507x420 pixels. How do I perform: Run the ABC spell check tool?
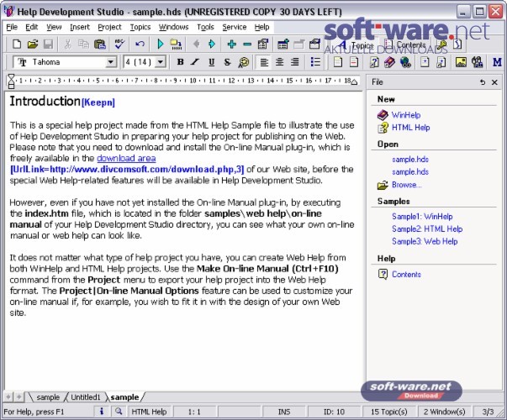(119, 44)
